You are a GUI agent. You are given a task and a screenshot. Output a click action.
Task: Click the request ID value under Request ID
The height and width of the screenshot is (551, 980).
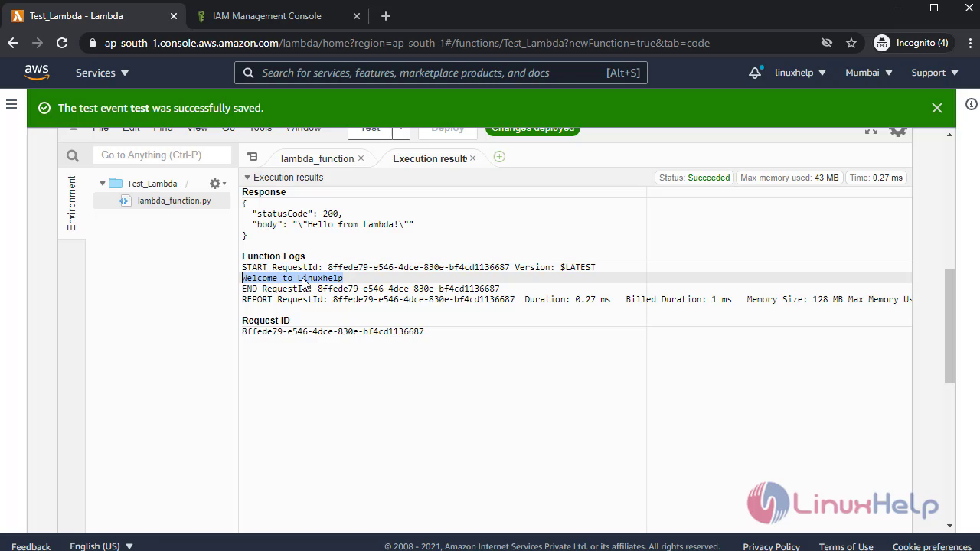(x=332, y=331)
